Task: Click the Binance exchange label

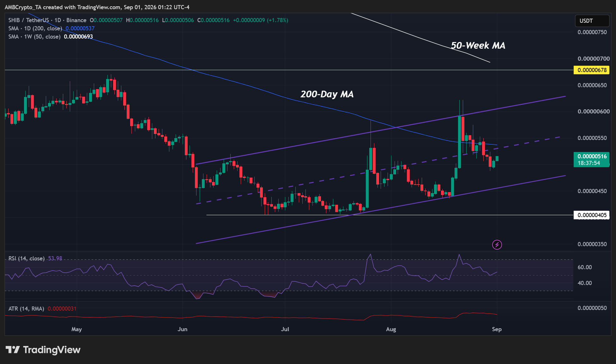Action: pos(76,20)
